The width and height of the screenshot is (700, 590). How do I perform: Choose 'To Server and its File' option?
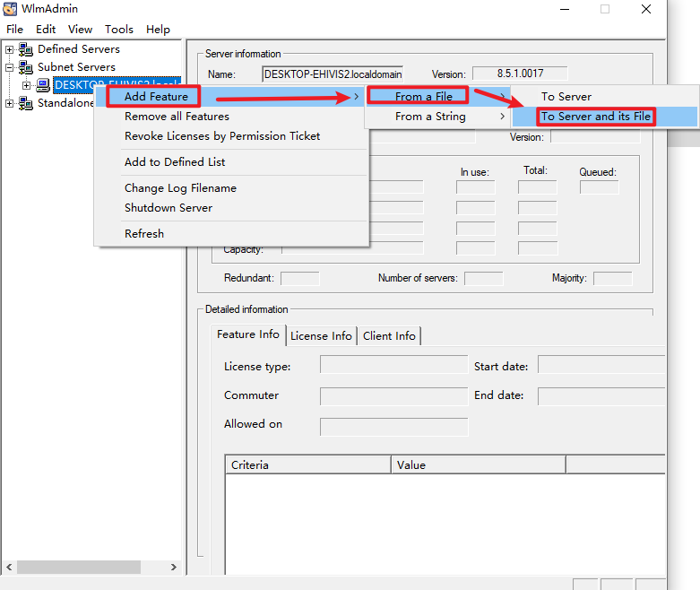pos(595,117)
